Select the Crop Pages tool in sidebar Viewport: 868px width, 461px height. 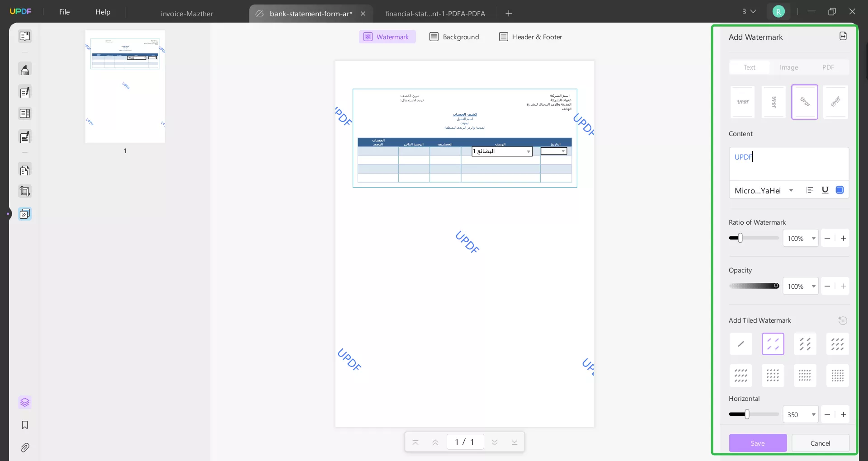[25, 192]
